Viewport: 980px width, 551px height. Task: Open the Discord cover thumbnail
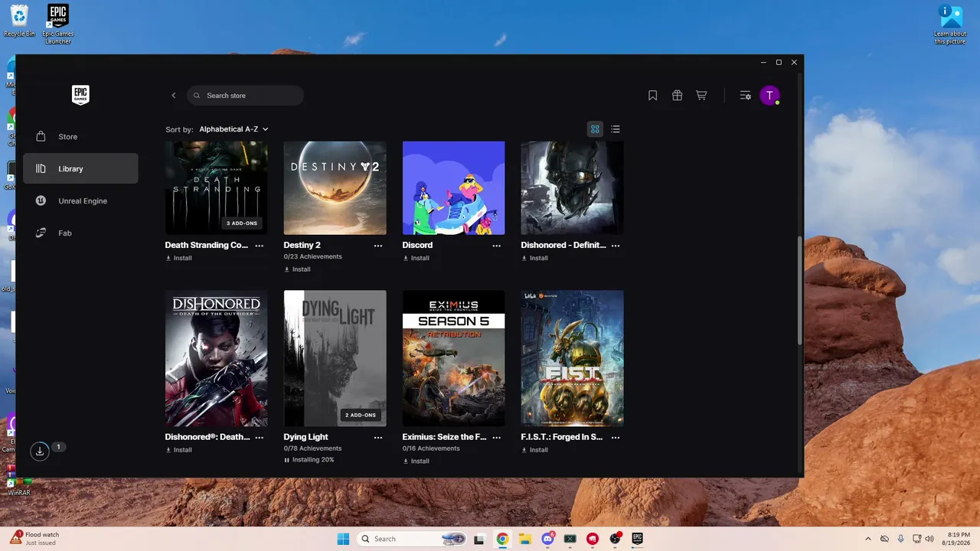(x=454, y=188)
